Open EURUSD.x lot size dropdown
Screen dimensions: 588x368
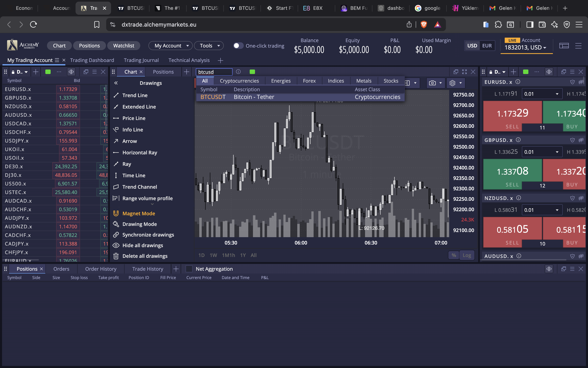coord(542,94)
